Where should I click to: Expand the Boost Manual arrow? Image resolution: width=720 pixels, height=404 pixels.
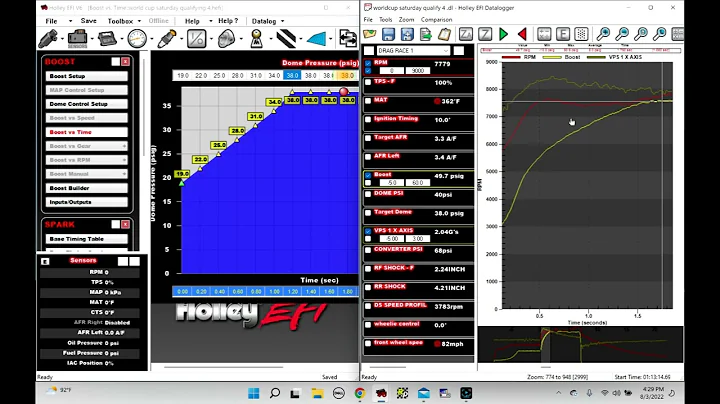coord(124,174)
